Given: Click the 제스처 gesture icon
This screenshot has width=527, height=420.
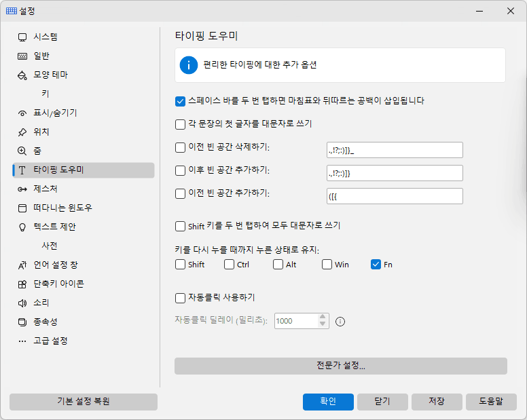Looking at the screenshot, I should click(x=22, y=189).
